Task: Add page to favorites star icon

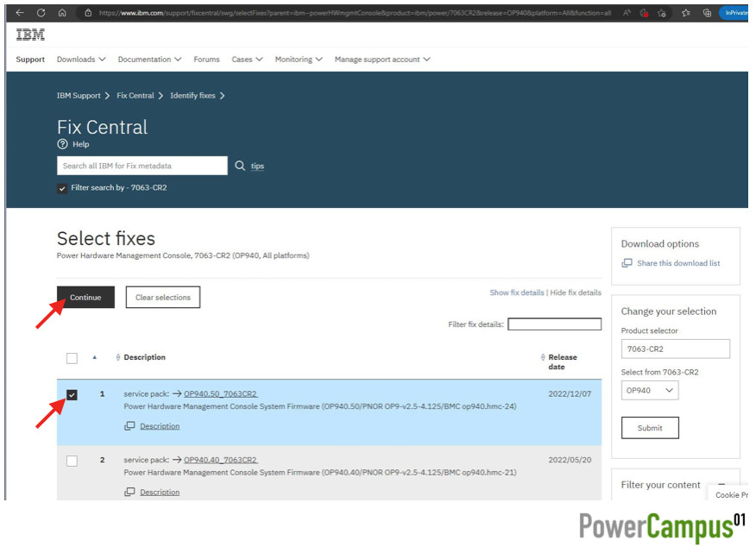Action: tap(662, 13)
